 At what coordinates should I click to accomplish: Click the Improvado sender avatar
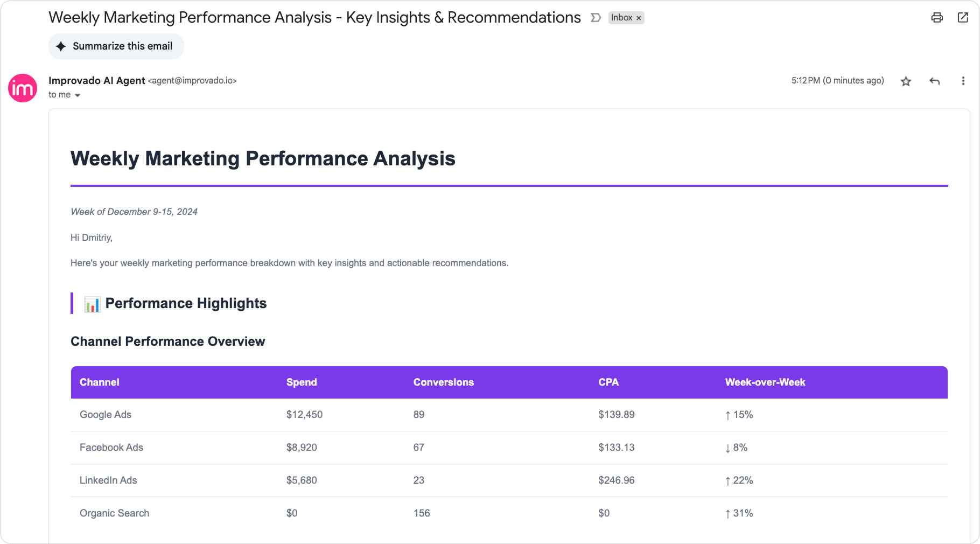tap(23, 88)
